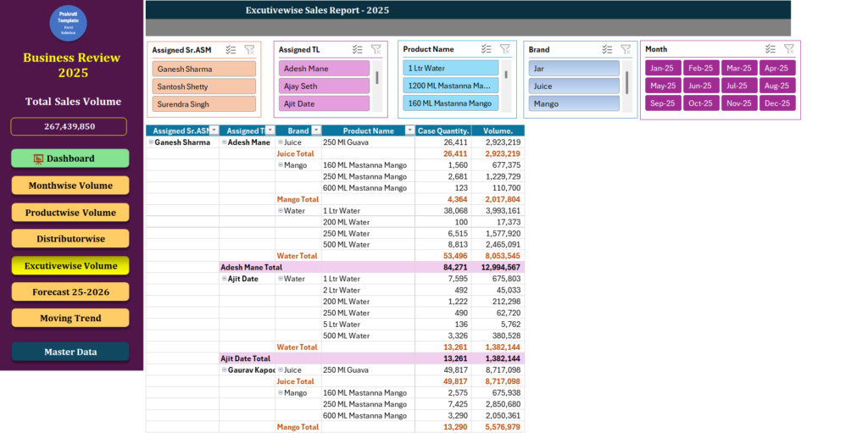Open Product Name column filter dropdown
The height and width of the screenshot is (433, 868).
pos(409,130)
